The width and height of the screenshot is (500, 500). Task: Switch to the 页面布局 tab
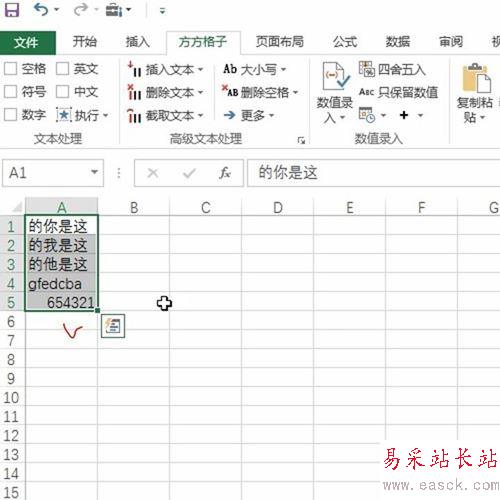coord(280,42)
